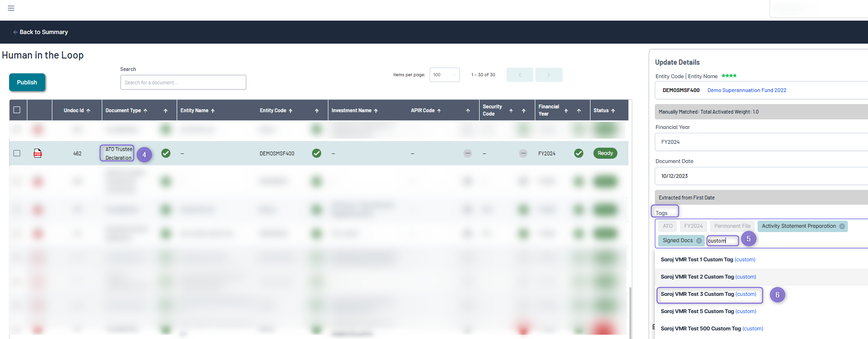
Task: Edit the Financial Year field FY2024
Action: tap(761, 142)
